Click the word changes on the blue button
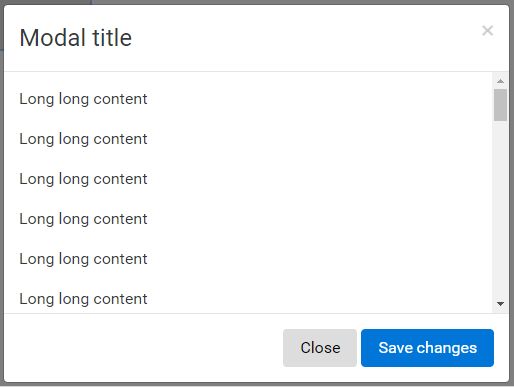 [x=447, y=348]
